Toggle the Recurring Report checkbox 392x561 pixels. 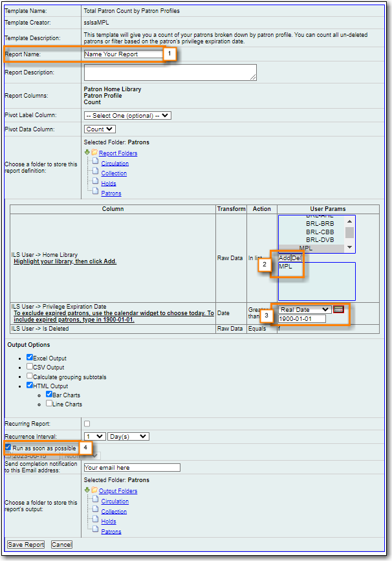(87, 424)
